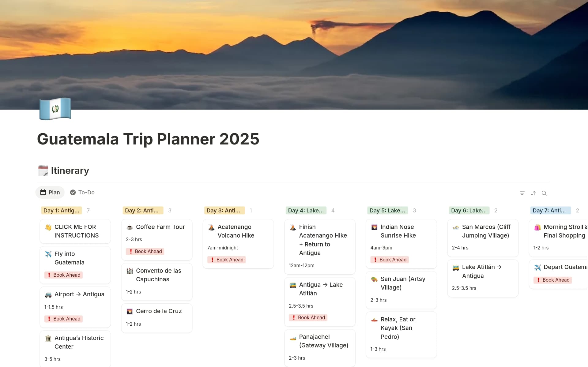
Task: Expand the Day 7 column header label
Action: coord(550,210)
